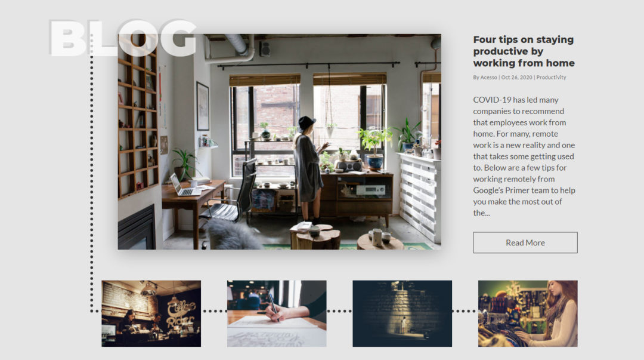The width and height of the screenshot is (644, 360).
Task: Open the coffee shop post thumbnail
Action: pos(151,313)
